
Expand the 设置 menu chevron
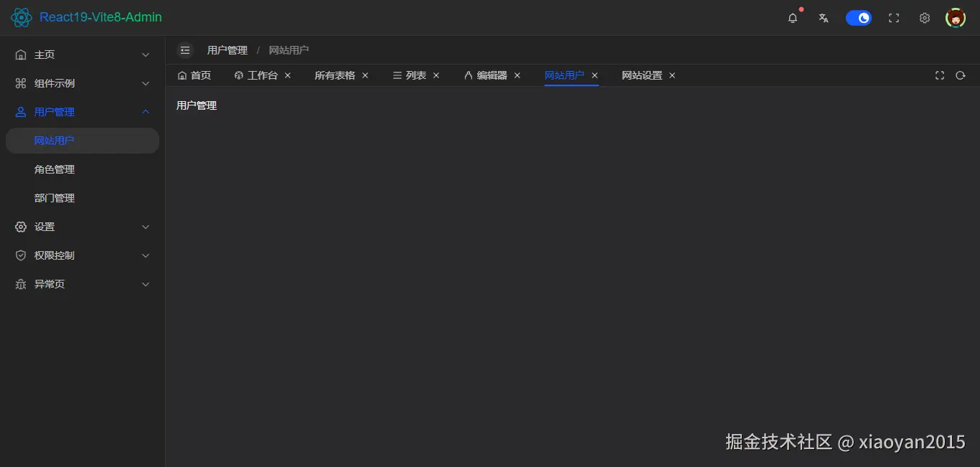(x=146, y=227)
